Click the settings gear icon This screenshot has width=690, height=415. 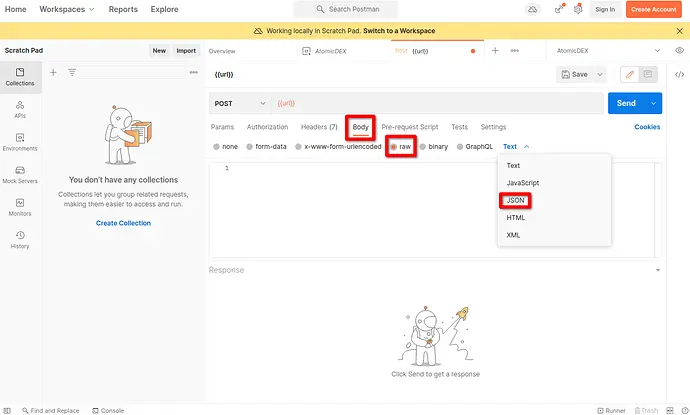[x=577, y=9]
